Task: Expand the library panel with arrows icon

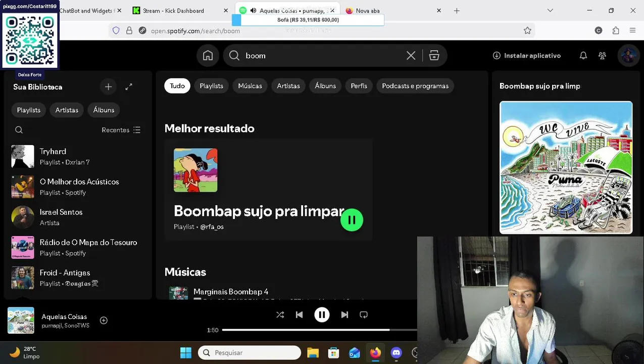Action: coord(129,87)
